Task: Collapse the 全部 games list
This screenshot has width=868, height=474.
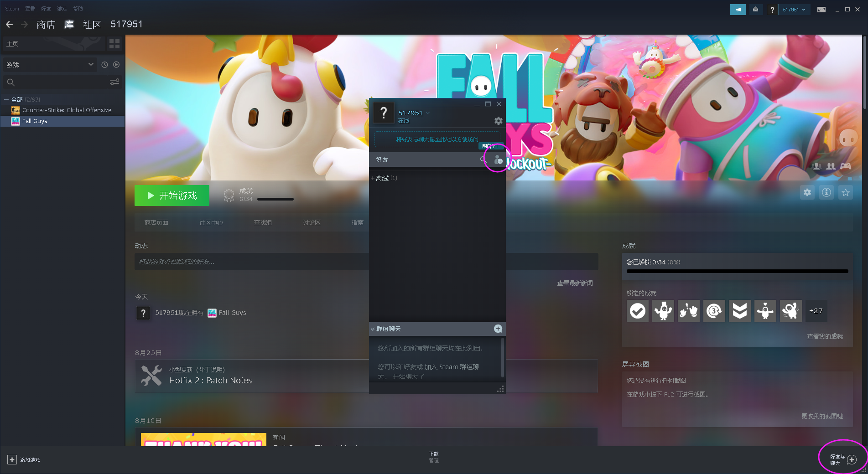Action: pos(6,99)
